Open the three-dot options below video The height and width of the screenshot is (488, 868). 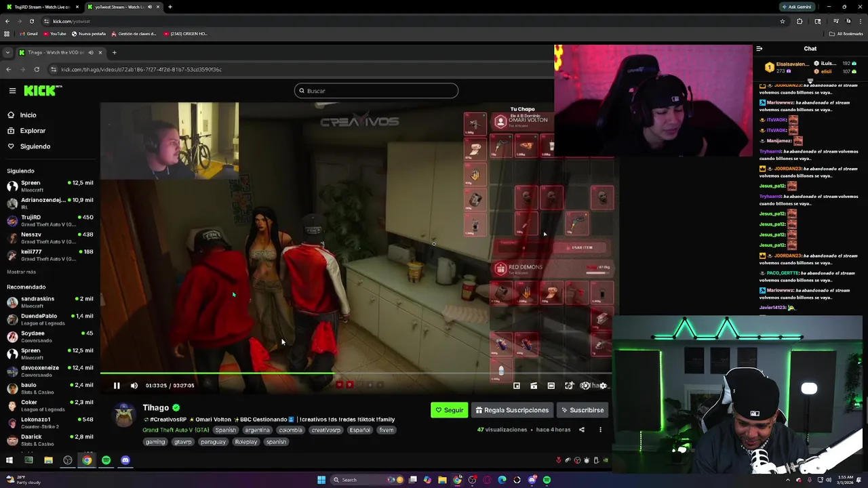click(x=600, y=430)
